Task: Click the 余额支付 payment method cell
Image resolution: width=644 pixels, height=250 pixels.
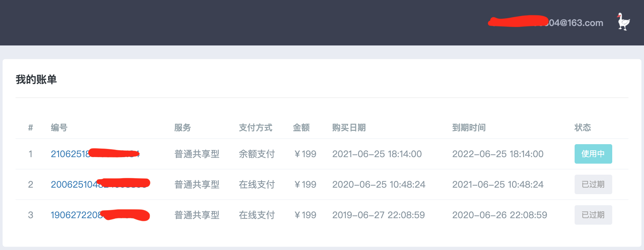Action: click(257, 154)
